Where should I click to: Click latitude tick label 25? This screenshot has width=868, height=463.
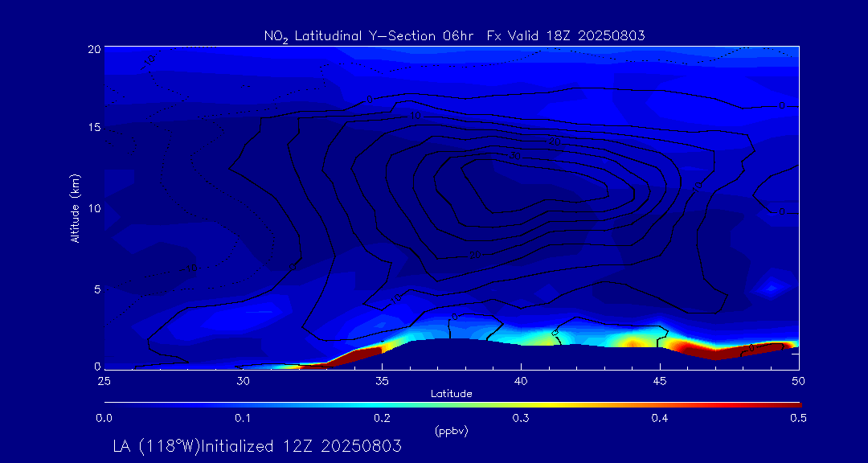click(104, 379)
